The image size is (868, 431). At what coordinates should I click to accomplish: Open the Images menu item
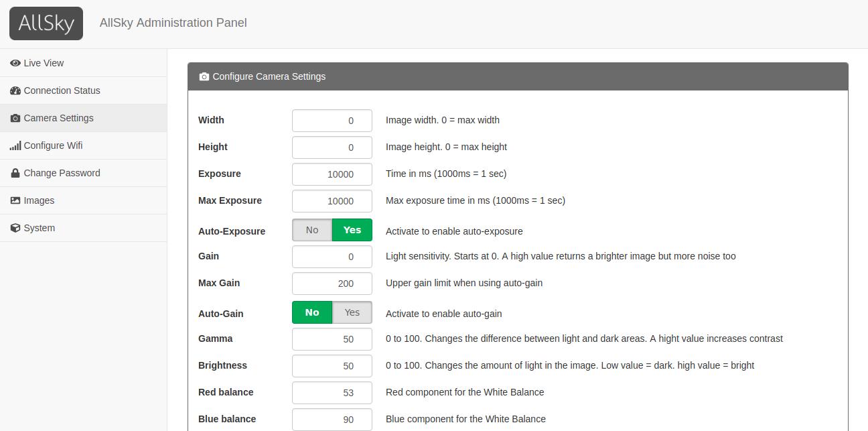click(39, 200)
